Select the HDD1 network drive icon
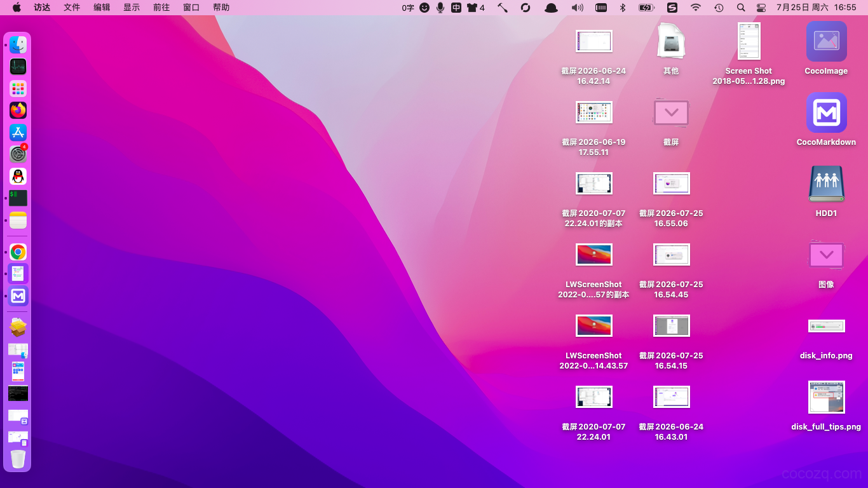 (826, 184)
